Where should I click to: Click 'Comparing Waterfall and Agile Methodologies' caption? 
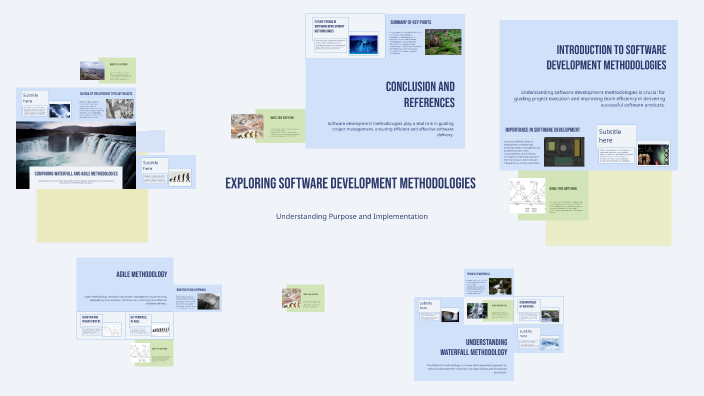point(76,173)
